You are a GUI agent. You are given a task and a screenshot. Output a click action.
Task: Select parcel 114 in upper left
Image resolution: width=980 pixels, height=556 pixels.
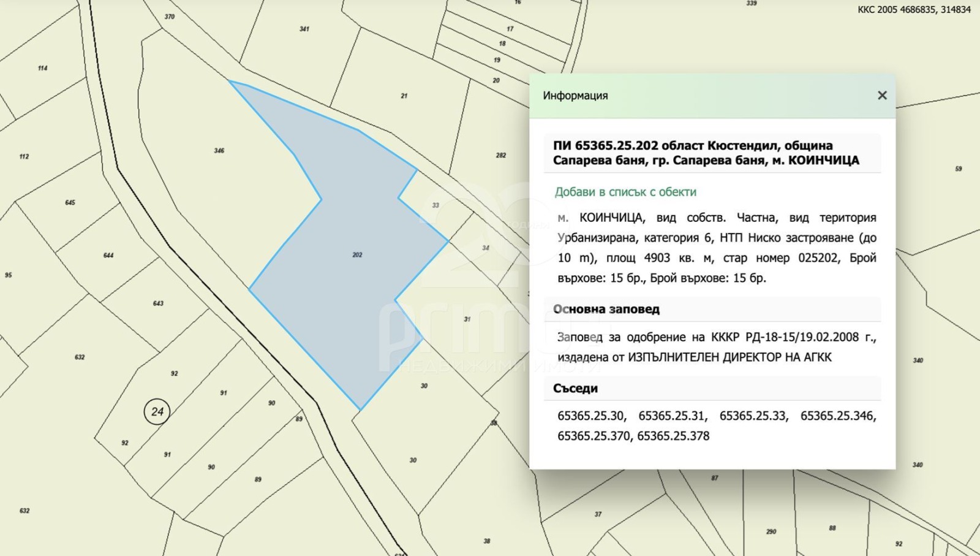[x=42, y=68]
